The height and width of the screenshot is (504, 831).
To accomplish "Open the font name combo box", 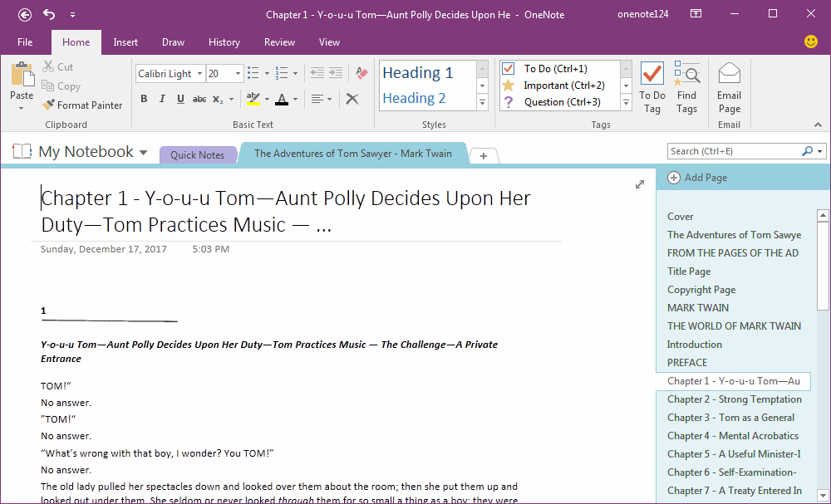I will pos(170,74).
